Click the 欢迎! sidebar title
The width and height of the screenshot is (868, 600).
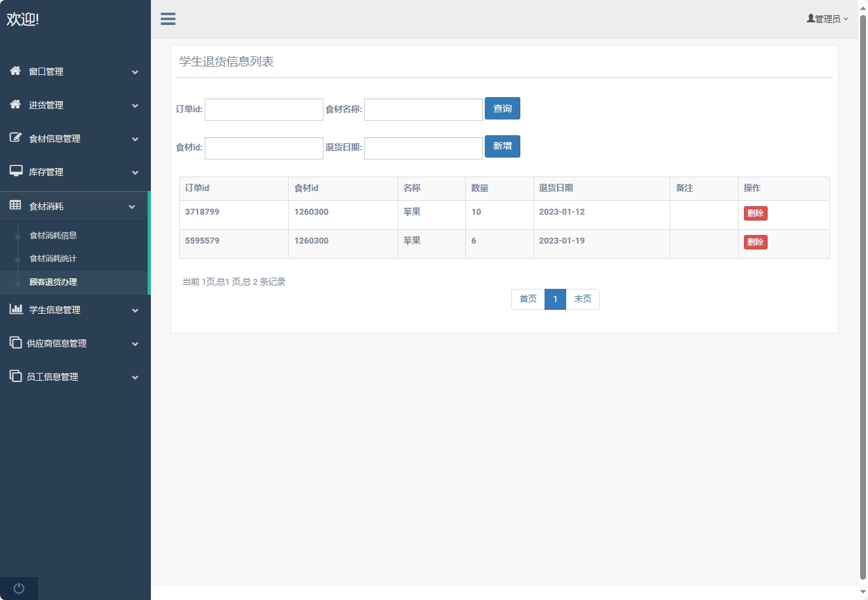click(x=23, y=19)
